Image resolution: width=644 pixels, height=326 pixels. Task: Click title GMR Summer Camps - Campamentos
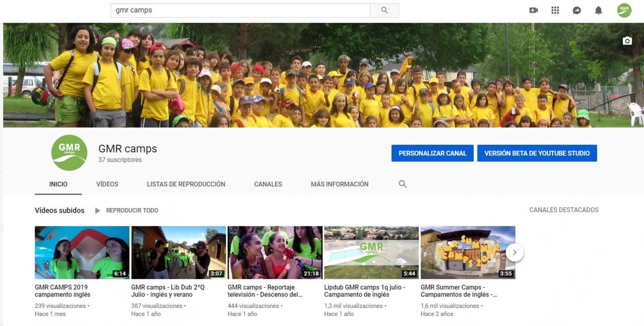point(459,291)
